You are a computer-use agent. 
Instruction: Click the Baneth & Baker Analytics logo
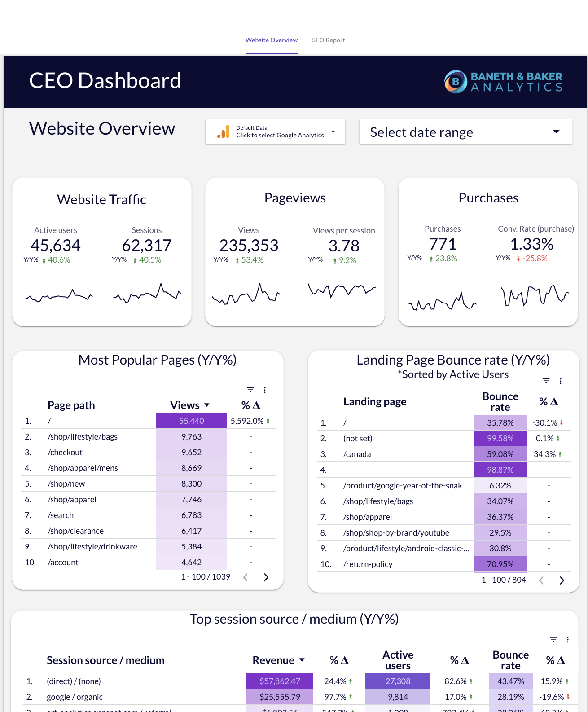click(503, 82)
